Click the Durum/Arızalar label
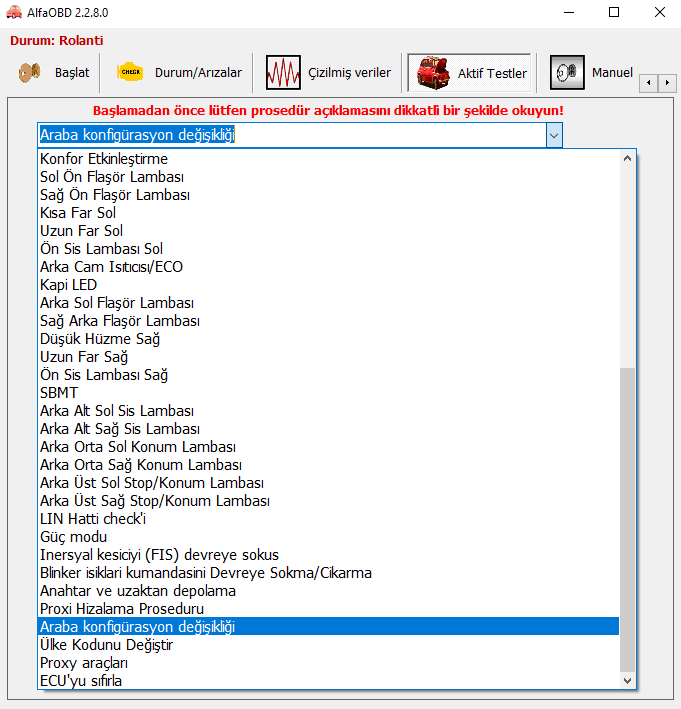Image resolution: width=681 pixels, height=709 pixels. (x=198, y=73)
